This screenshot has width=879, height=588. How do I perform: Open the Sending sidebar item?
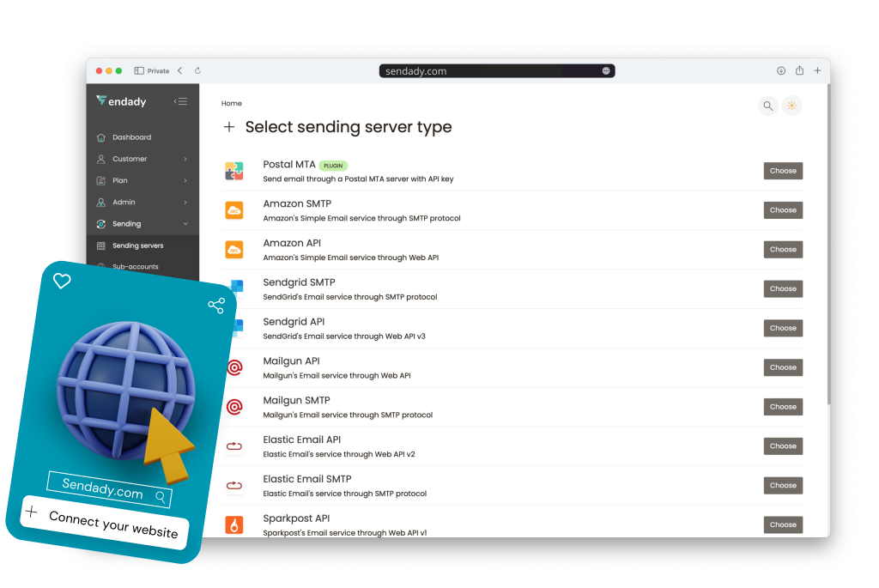(x=143, y=224)
